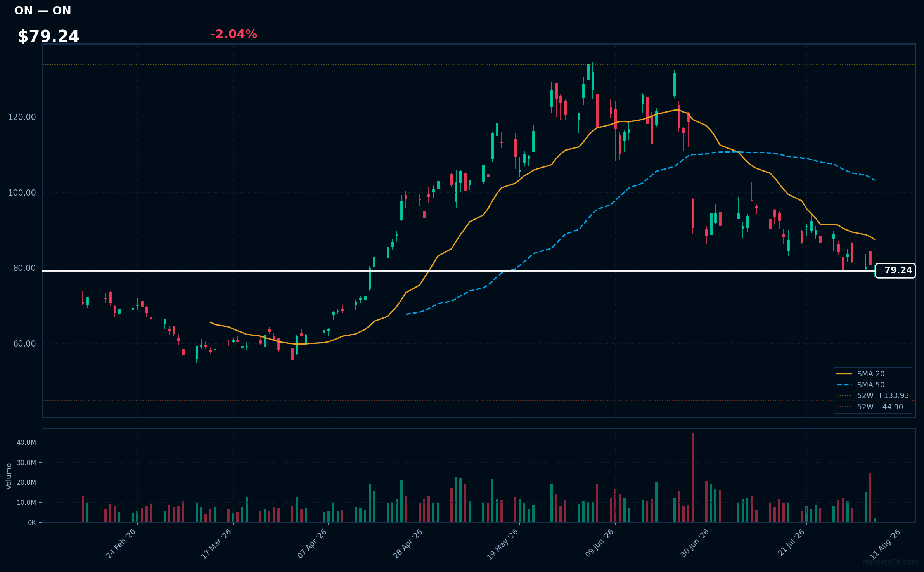Click the 120.00 price axis label
Screen dimensions: 924x572
(x=22, y=117)
